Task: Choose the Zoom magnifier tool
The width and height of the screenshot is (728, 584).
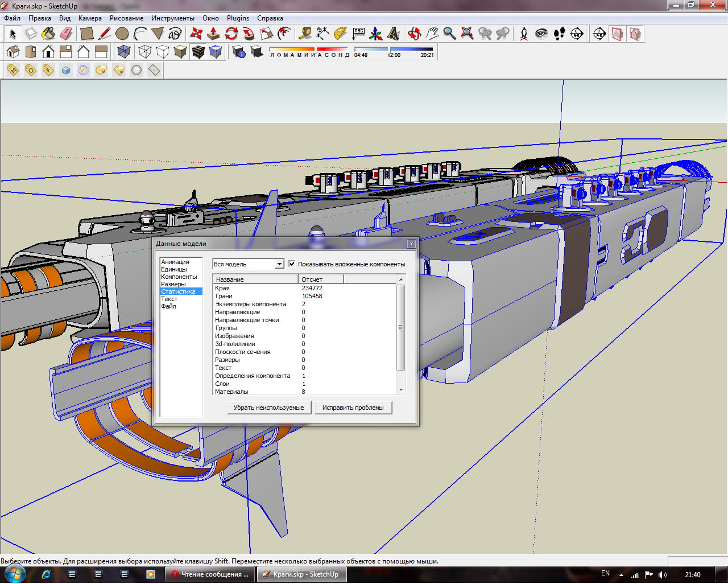Action: (449, 34)
